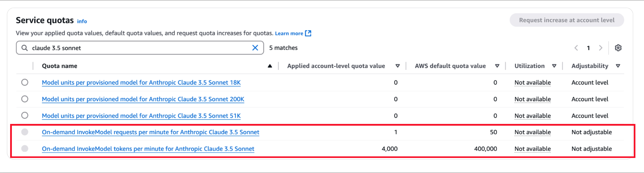Select Claude 3.5 Sonnet 200K quota radio
The width and height of the screenshot is (644, 173).
(25, 99)
